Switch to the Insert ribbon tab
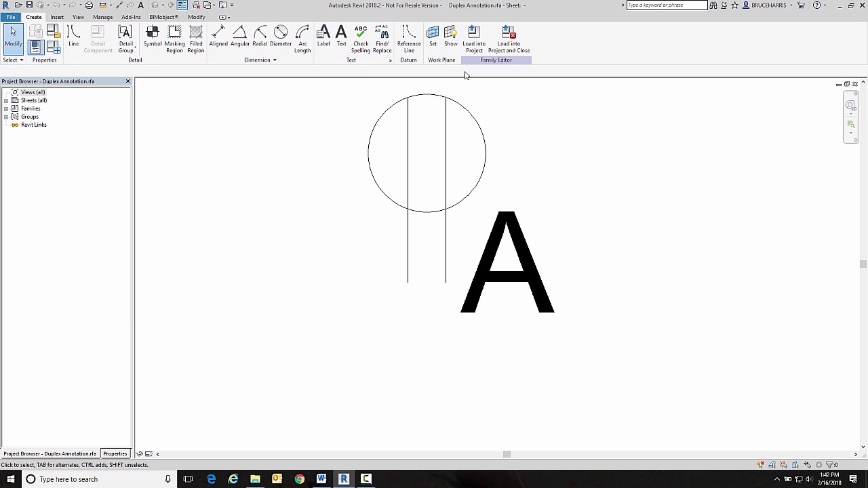The width and height of the screenshot is (868, 488). pos(57,17)
